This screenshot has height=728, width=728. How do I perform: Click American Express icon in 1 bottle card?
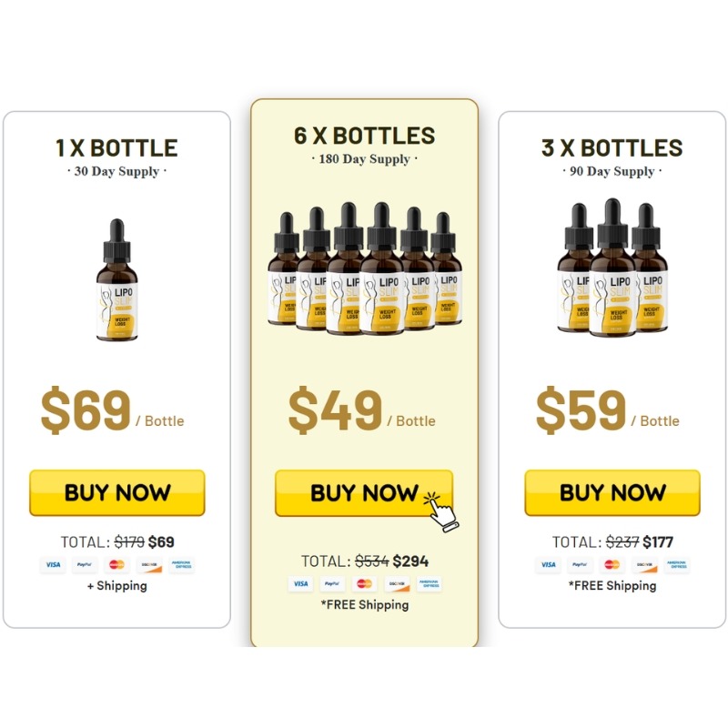pyautogui.click(x=181, y=565)
